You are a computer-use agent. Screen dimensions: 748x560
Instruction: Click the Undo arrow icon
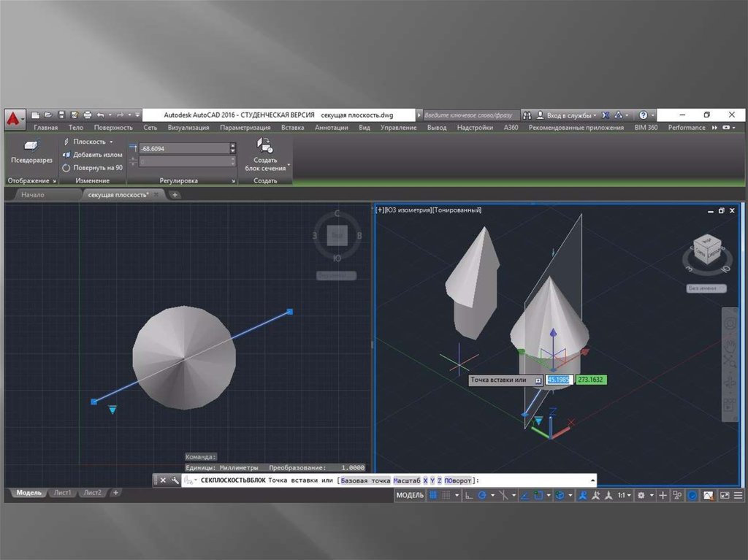(x=100, y=115)
